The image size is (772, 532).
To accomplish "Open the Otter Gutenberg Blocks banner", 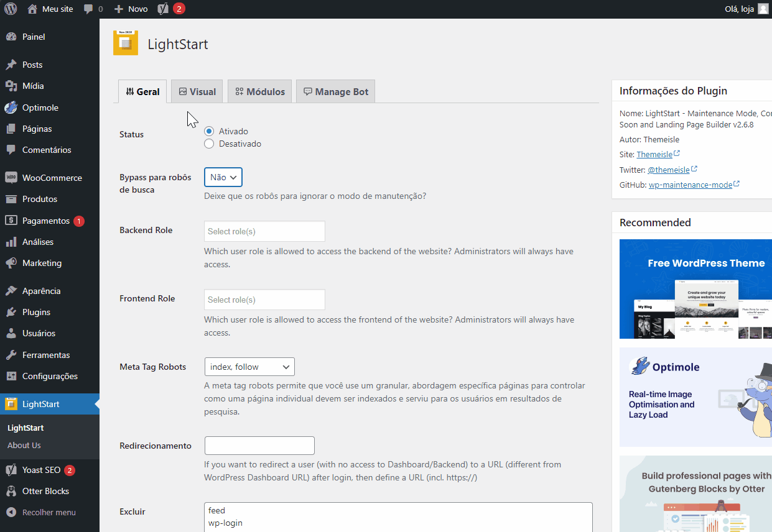I will point(695,494).
